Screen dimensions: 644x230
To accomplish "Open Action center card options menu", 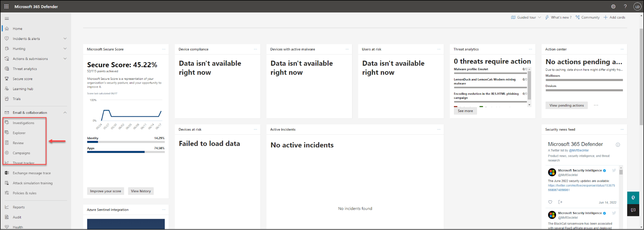I will point(622,49).
